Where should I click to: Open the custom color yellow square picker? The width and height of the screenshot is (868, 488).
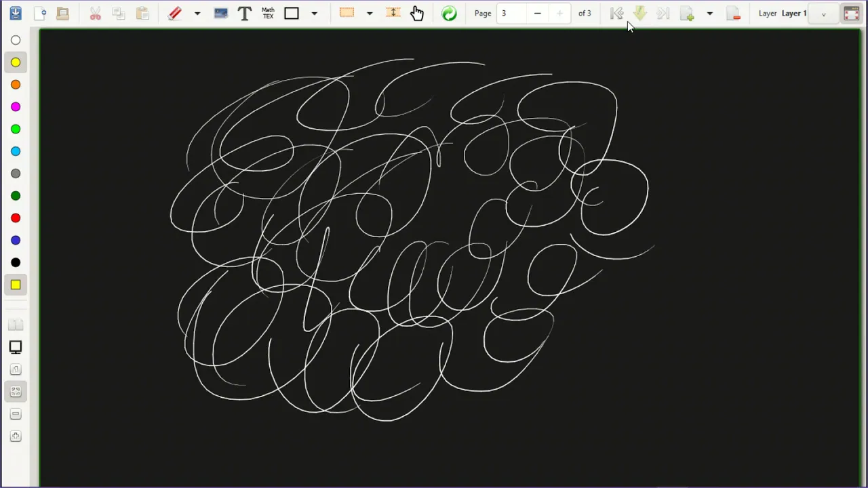[x=16, y=285]
